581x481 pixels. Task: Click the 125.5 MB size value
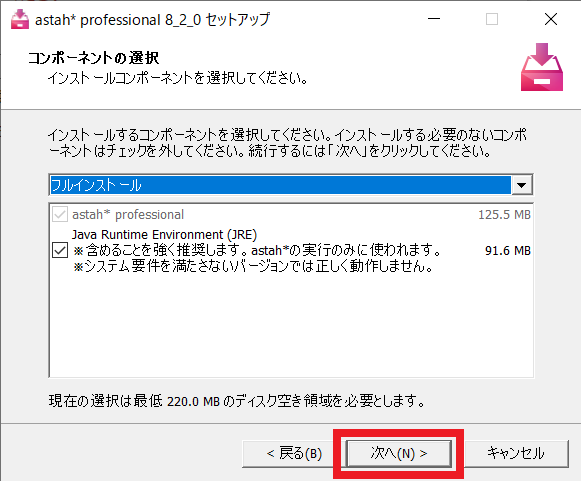coord(504,215)
